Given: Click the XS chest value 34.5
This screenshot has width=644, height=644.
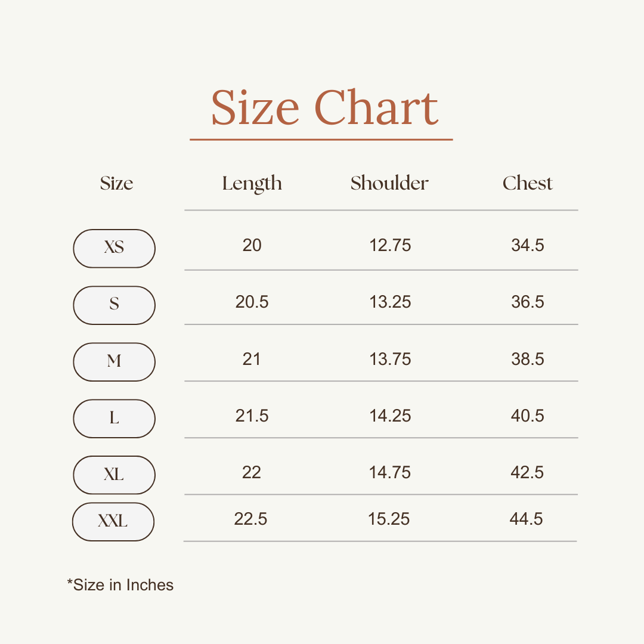Looking at the screenshot, I should (528, 245).
